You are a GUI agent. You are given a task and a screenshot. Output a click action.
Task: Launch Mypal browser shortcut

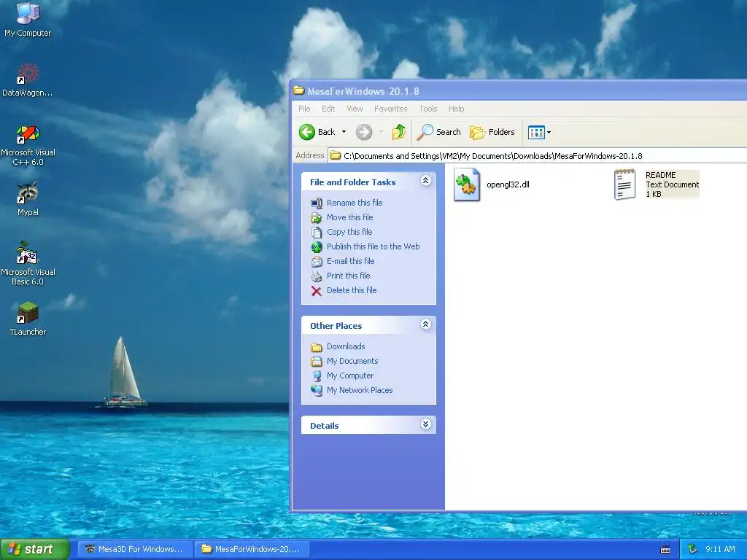pyautogui.click(x=28, y=199)
